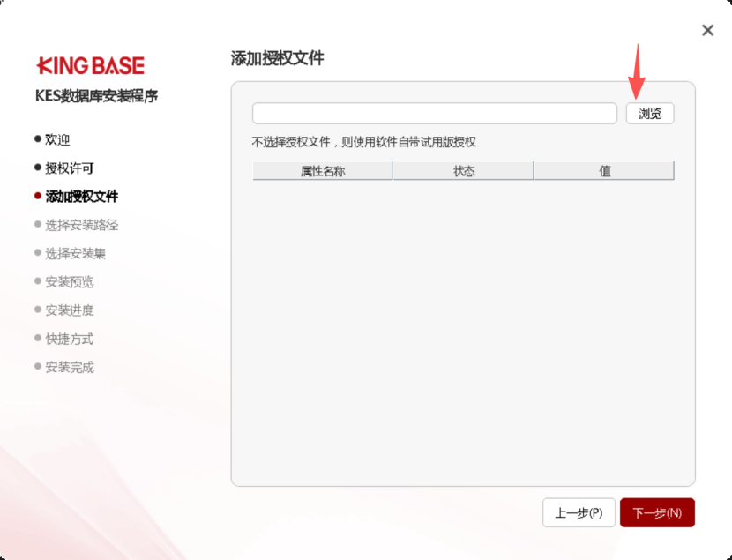The width and height of the screenshot is (732, 560).
Task: Select the 安装完成 step in sidebar
Action: pyautogui.click(x=69, y=367)
